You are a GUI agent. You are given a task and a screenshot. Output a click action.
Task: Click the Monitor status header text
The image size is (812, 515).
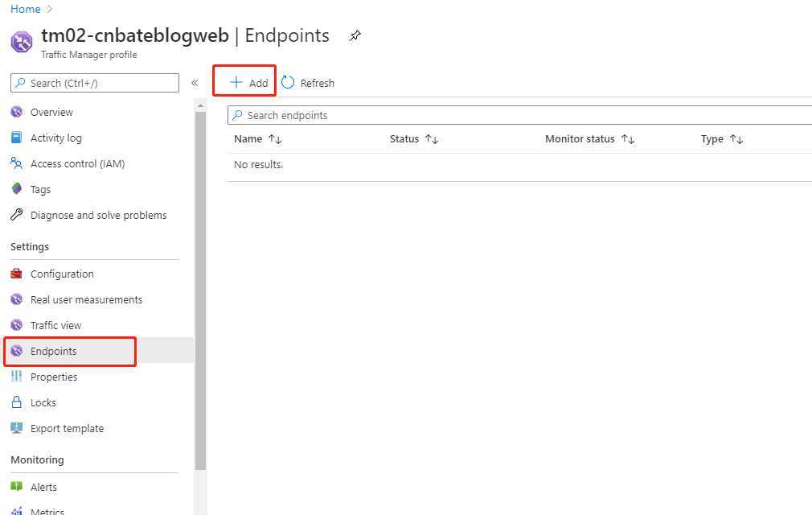point(580,139)
